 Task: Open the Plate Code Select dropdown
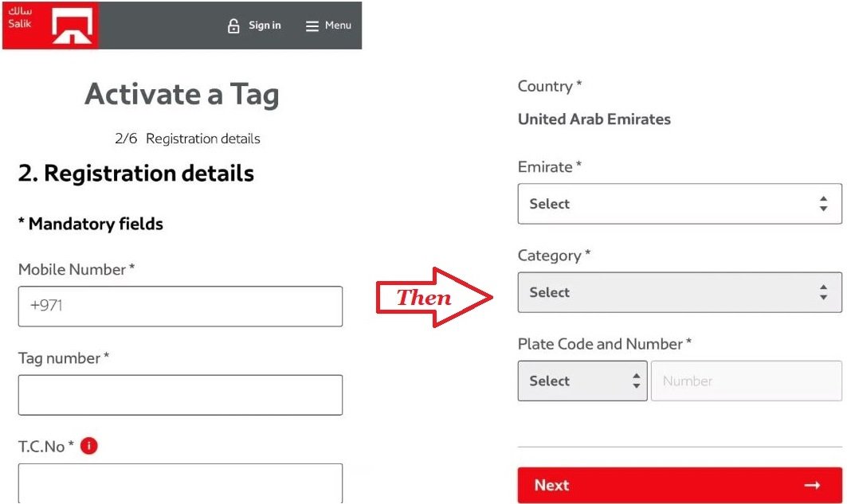click(582, 381)
